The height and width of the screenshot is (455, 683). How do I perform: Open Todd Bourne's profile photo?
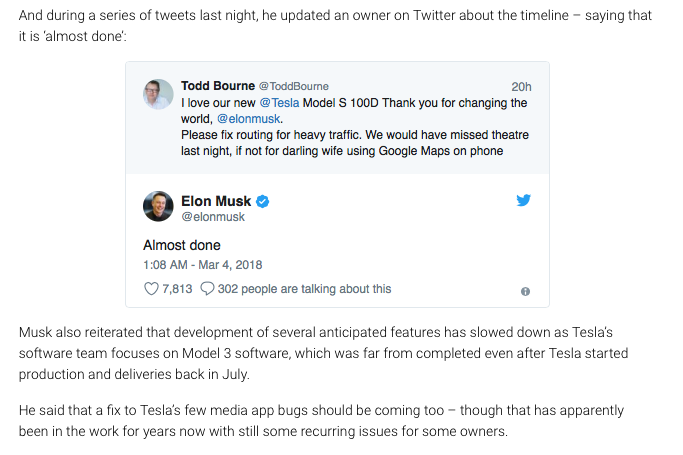coord(158,94)
